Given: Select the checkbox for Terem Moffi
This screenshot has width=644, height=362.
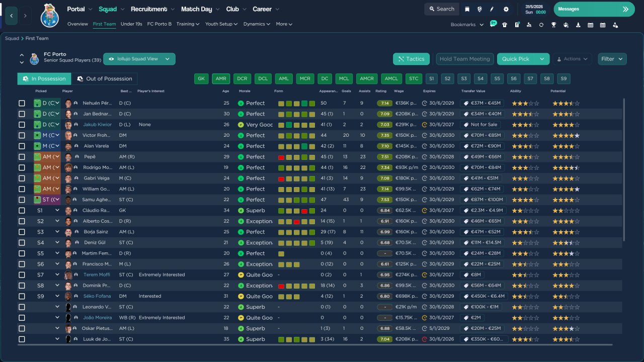Looking at the screenshot, I should 22,275.
